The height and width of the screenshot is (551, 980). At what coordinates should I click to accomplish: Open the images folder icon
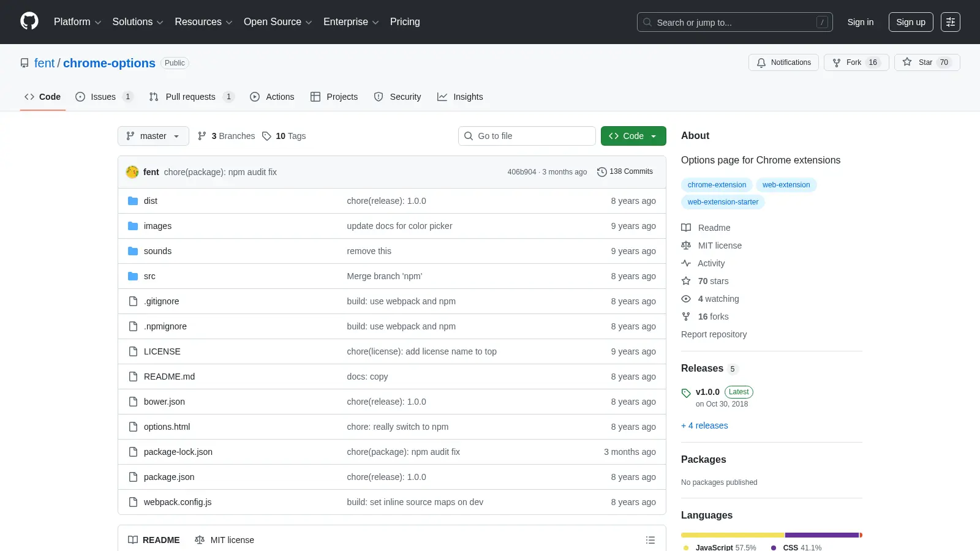click(133, 226)
